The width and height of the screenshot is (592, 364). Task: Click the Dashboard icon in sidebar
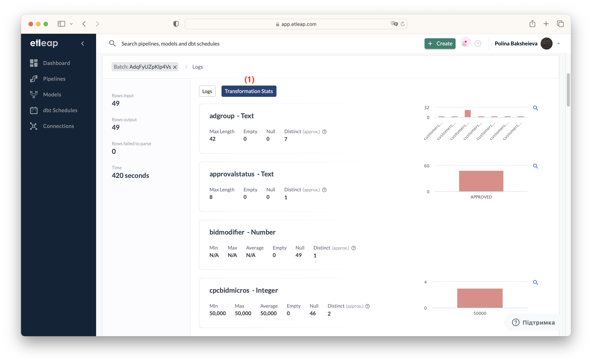[x=34, y=63]
